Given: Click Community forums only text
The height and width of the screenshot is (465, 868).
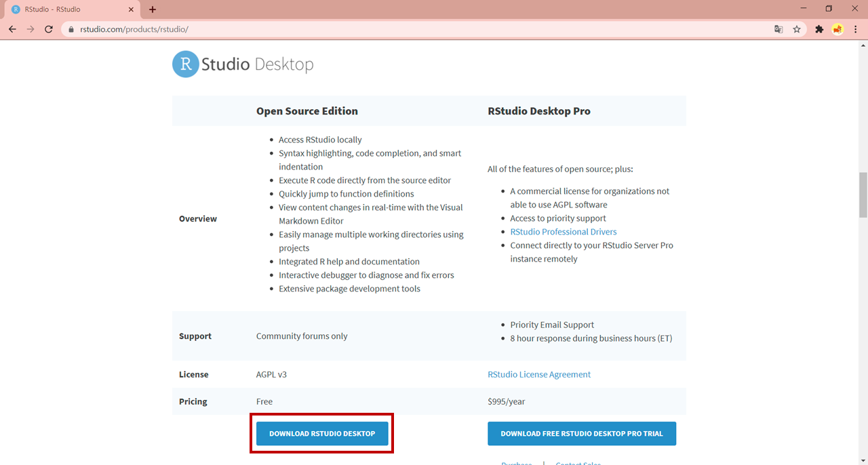Looking at the screenshot, I should [302, 336].
